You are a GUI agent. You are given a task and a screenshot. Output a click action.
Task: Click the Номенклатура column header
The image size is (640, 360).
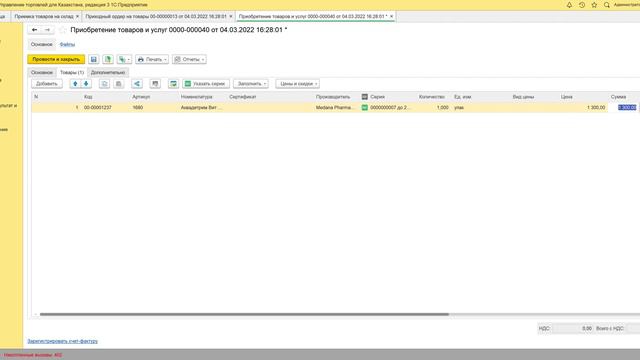pyautogui.click(x=196, y=97)
